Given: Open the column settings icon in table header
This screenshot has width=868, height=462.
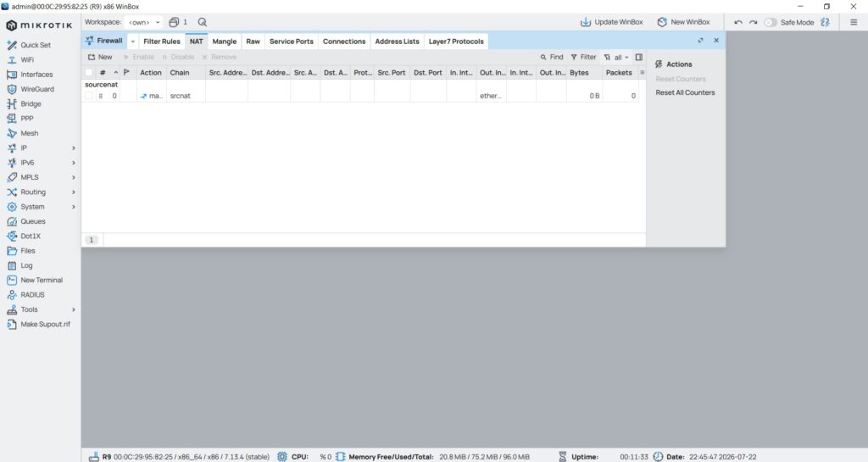Looking at the screenshot, I should tap(643, 73).
